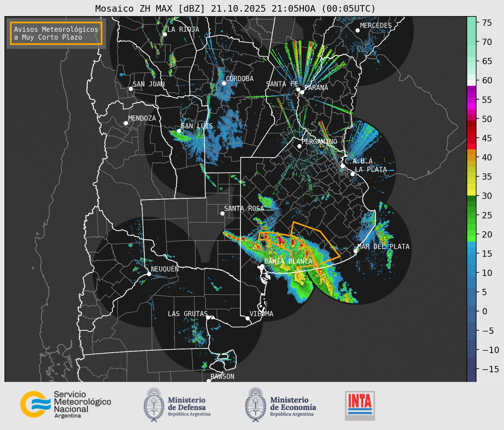Click the white 60 dBZ swatch on the scale

click(x=471, y=83)
